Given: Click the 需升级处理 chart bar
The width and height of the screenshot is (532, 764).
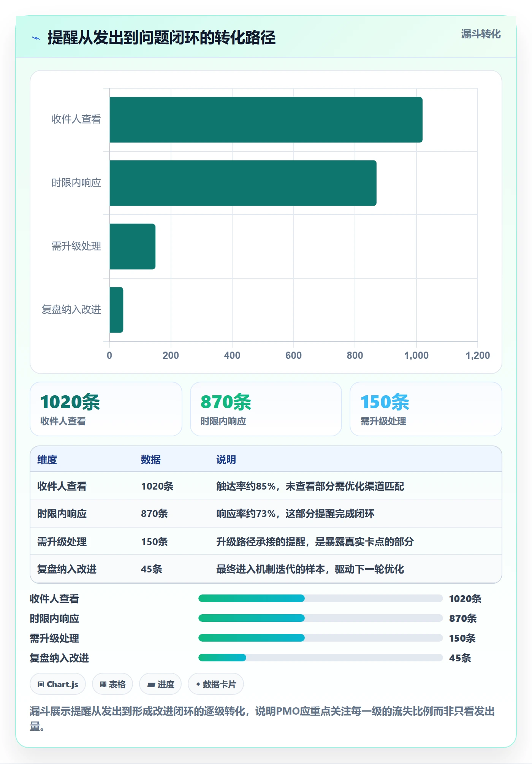Looking at the screenshot, I should click(133, 247).
